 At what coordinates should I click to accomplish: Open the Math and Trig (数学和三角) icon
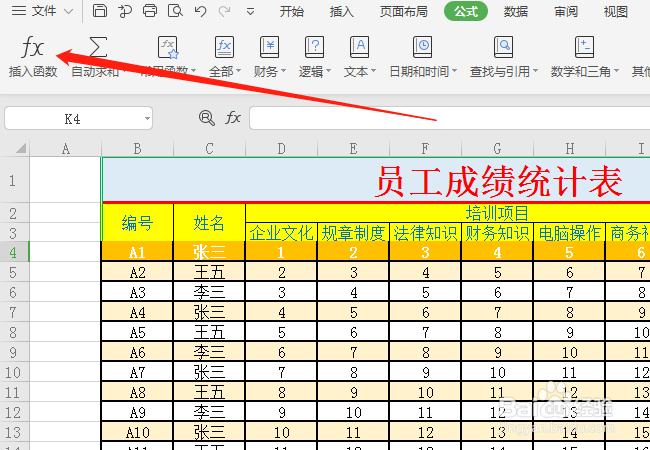click(584, 47)
